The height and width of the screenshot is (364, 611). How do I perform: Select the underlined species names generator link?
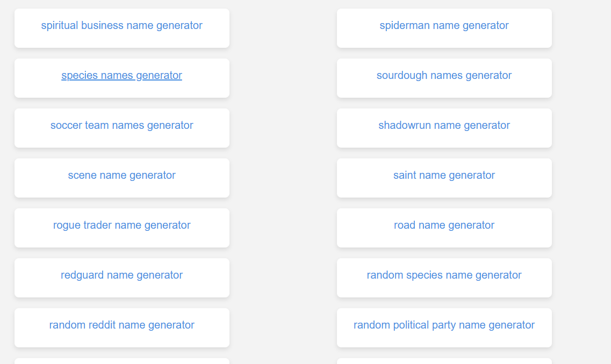pos(121,75)
